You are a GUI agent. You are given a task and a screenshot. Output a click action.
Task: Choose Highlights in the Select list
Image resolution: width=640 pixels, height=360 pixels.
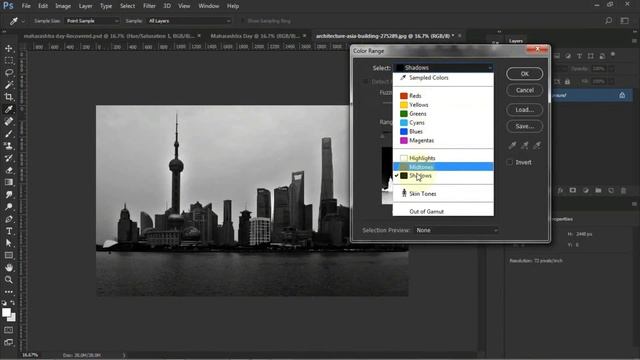click(443, 158)
